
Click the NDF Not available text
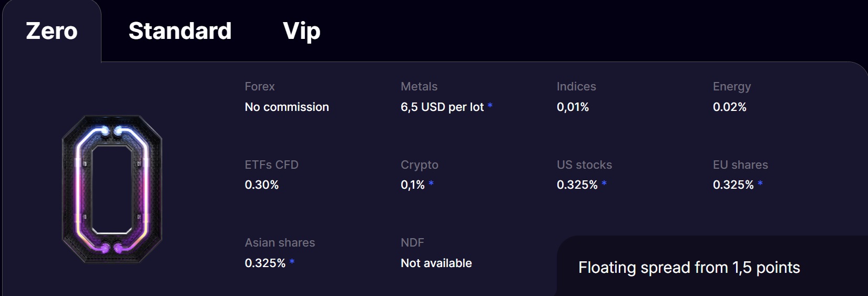click(436, 263)
